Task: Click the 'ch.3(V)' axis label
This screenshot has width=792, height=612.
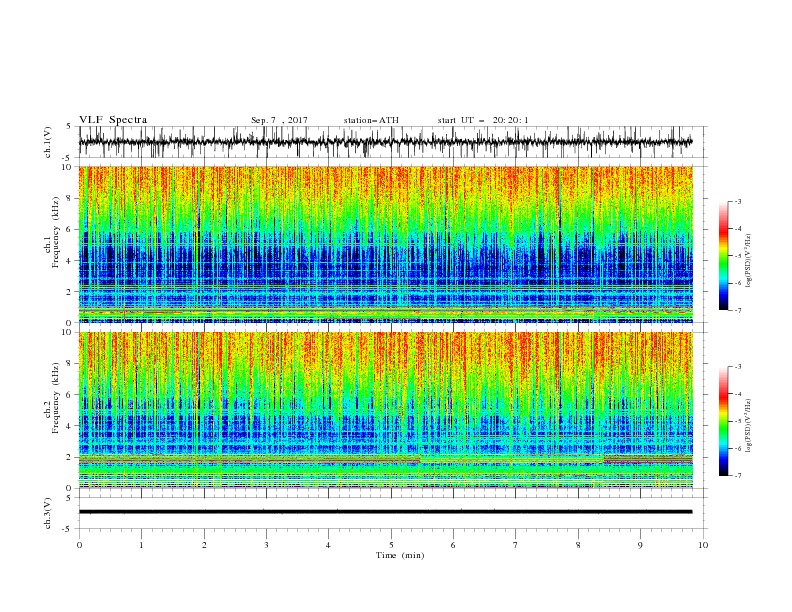Action: point(48,513)
